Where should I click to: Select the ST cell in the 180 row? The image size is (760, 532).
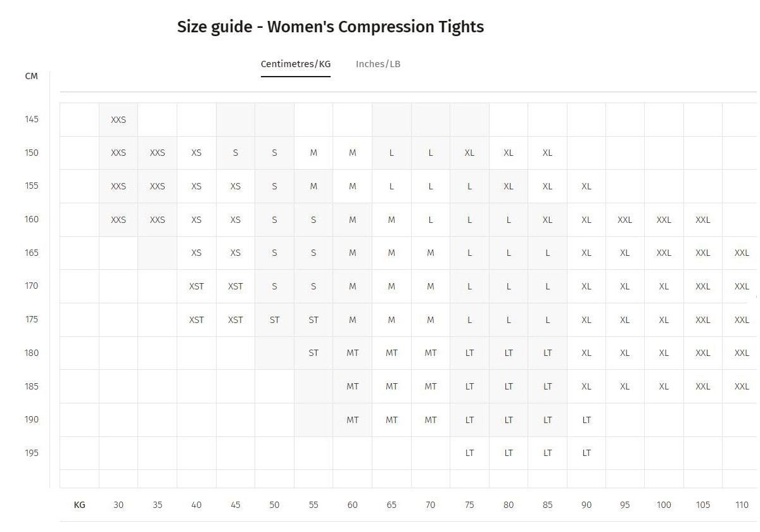tap(313, 353)
